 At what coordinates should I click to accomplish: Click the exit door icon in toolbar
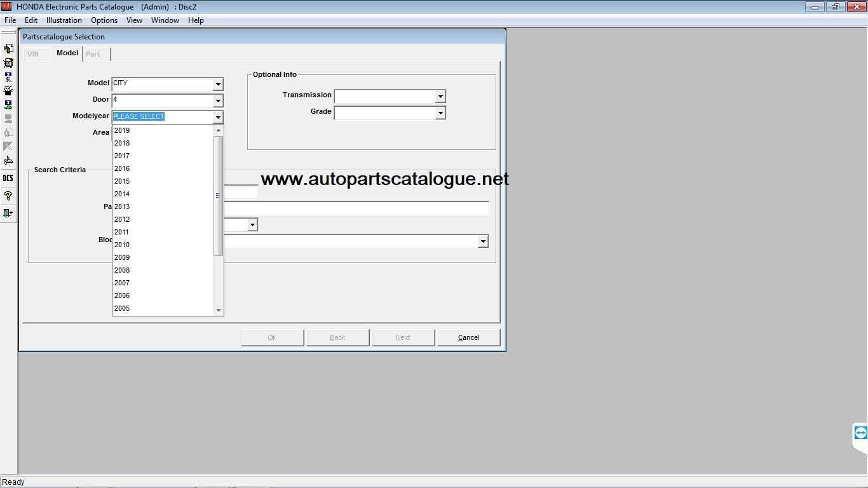pyautogui.click(x=8, y=213)
